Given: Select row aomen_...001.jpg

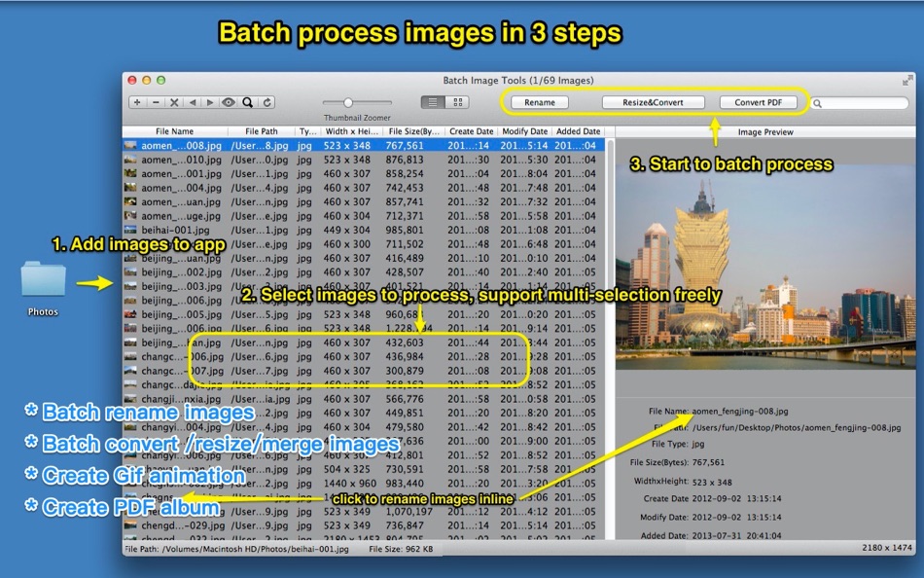Looking at the screenshot, I should point(364,173).
